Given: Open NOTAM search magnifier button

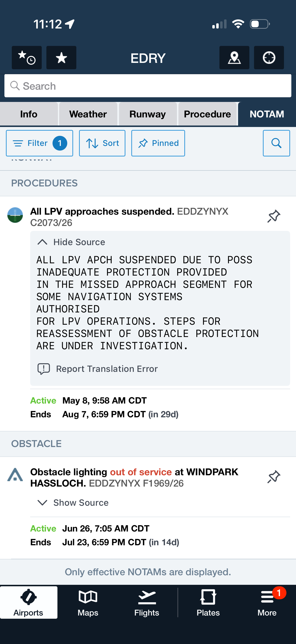Looking at the screenshot, I should 276,143.
